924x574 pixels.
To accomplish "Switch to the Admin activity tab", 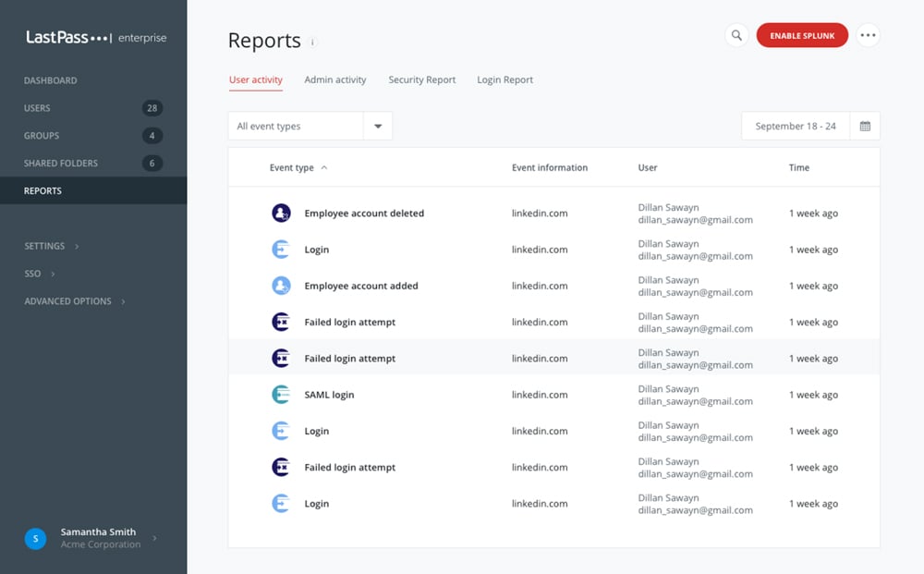I will tap(335, 80).
